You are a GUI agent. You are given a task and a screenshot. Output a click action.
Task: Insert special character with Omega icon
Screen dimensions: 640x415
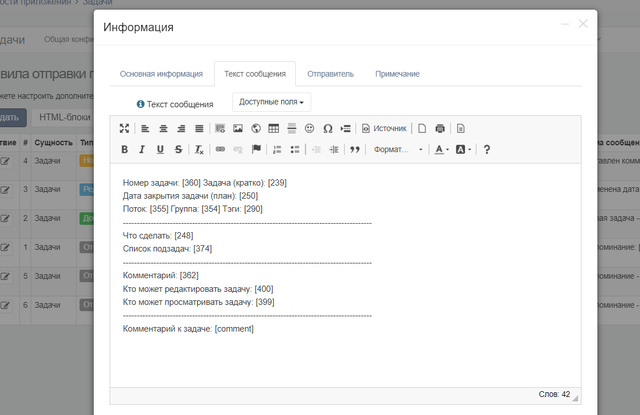[328, 129]
